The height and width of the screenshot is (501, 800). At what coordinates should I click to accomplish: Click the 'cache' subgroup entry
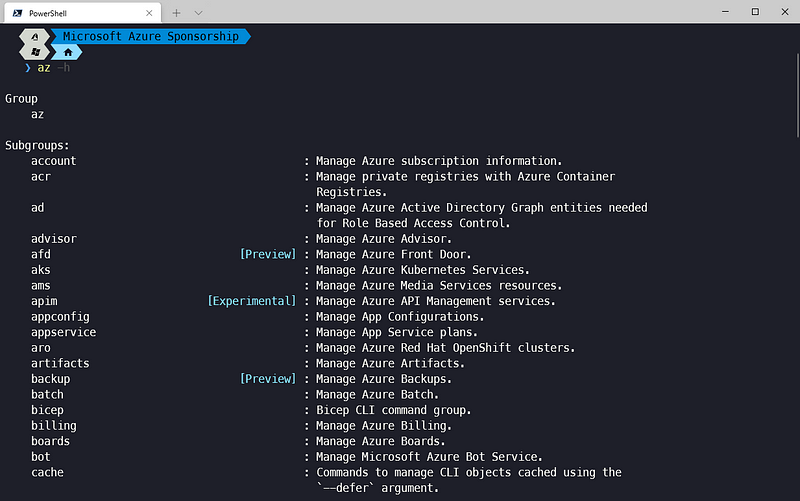(47, 472)
